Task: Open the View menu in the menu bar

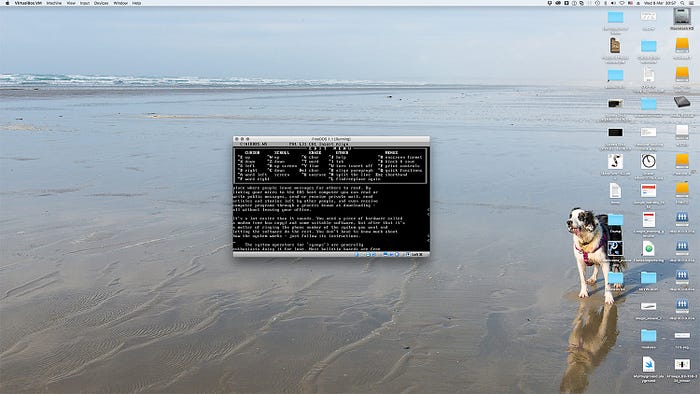Action: (x=71, y=3)
